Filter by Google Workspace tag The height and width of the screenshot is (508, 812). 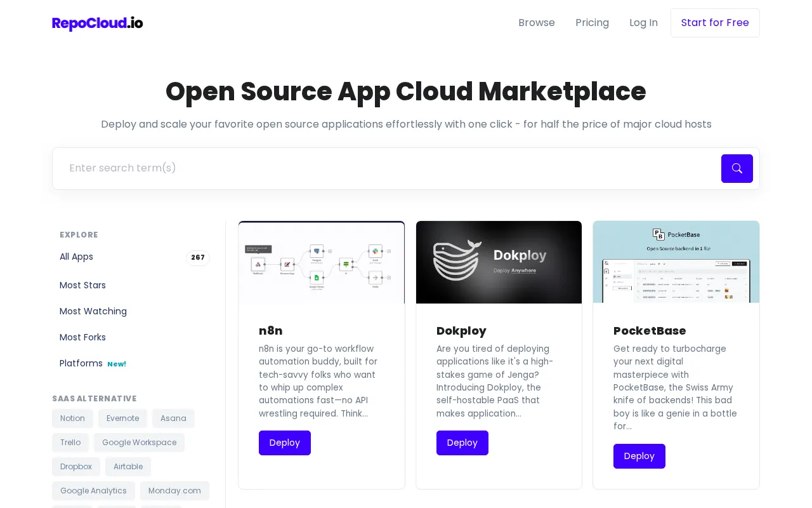tap(139, 443)
